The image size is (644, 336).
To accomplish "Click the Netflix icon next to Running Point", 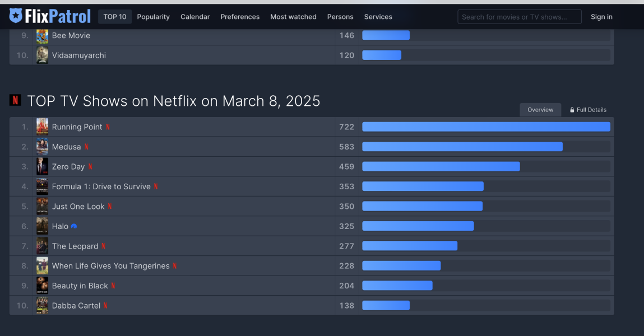I will [108, 127].
